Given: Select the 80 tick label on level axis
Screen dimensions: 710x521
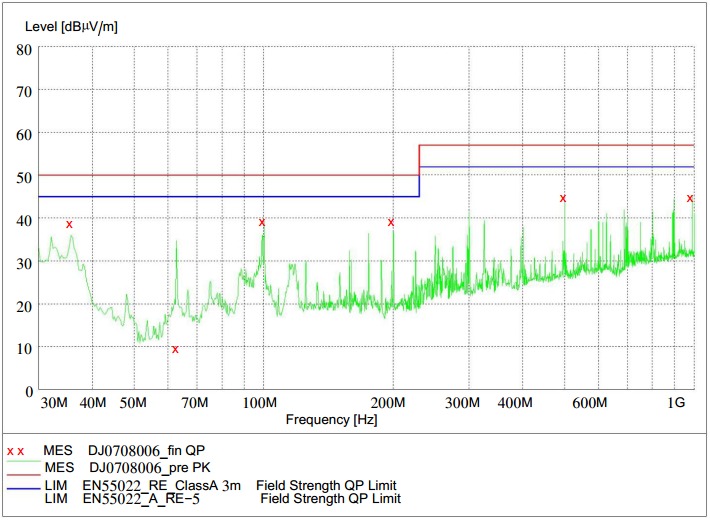Looking at the screenshot, I should (22, 48).
